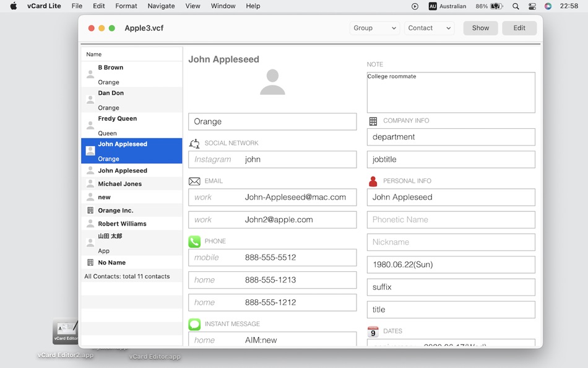Click Orange Inc. company icon in list
The height and width of the screenshot is (368, 588).
coord(90,210)
